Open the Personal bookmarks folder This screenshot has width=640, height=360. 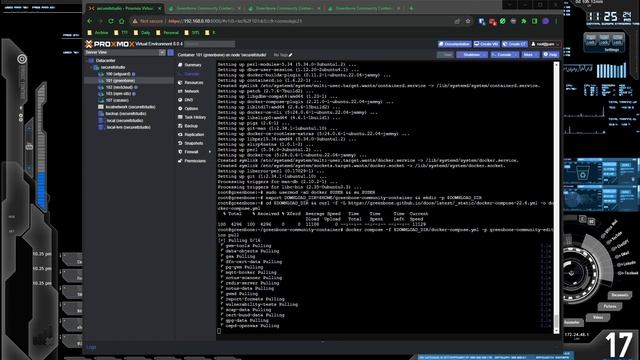click(x=168, y=33)
